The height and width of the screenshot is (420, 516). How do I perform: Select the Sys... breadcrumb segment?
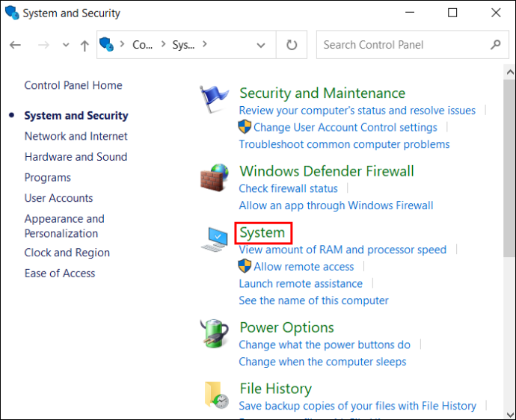(x=183, y=45)
